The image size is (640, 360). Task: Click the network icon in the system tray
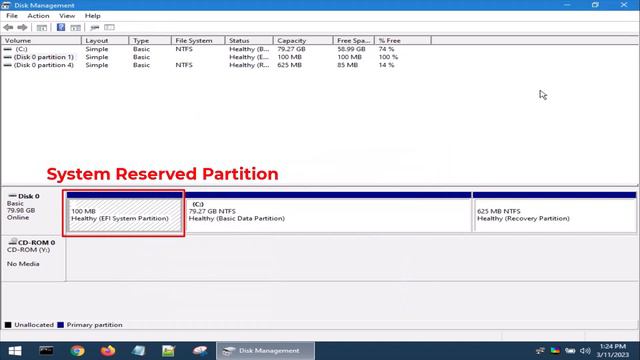(x=540, y=351)
